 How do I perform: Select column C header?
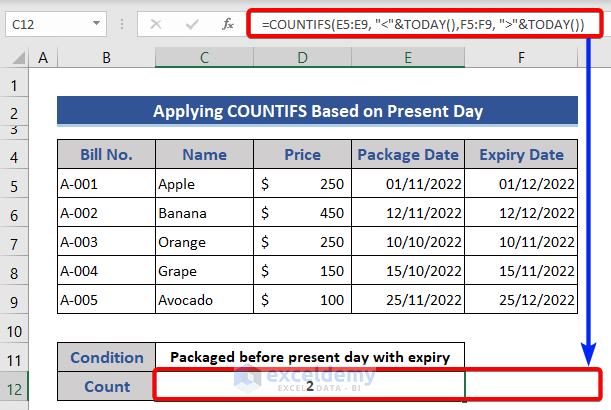click(x=205, y=59)
